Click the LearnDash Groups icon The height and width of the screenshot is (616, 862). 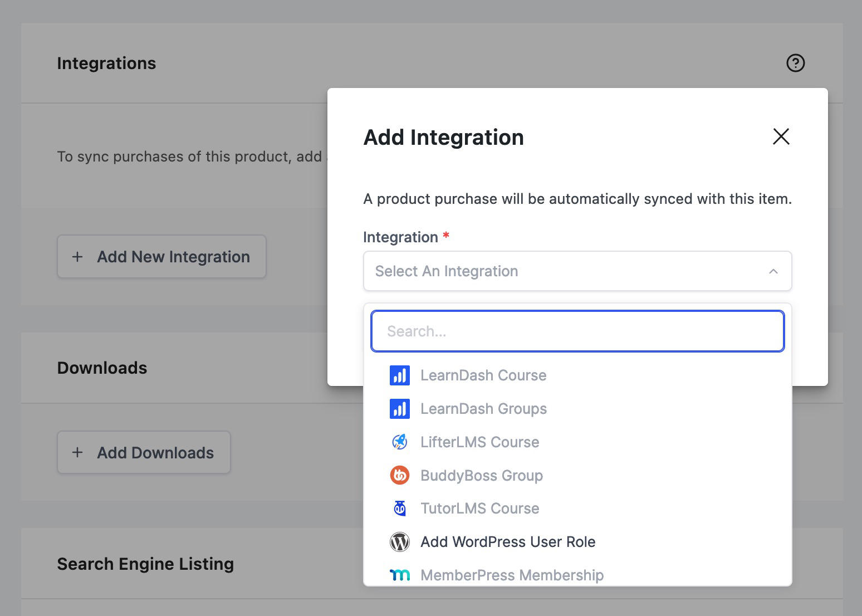point(399,408)
